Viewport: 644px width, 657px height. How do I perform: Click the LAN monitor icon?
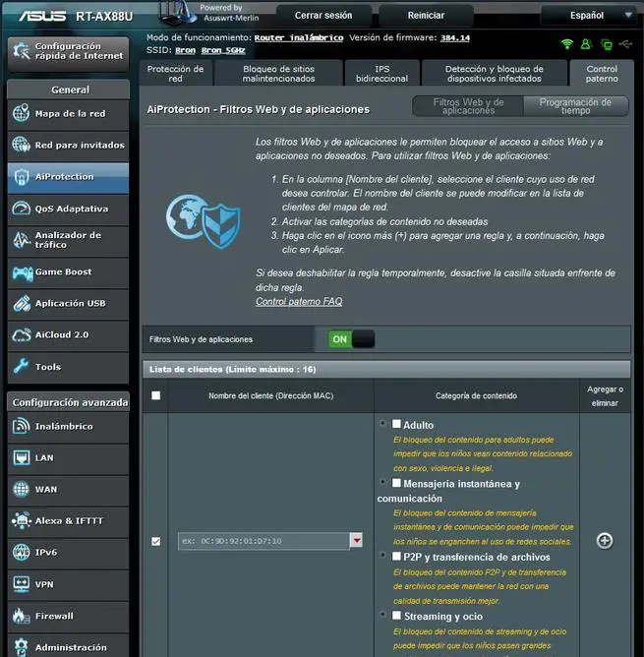point(21,457)
